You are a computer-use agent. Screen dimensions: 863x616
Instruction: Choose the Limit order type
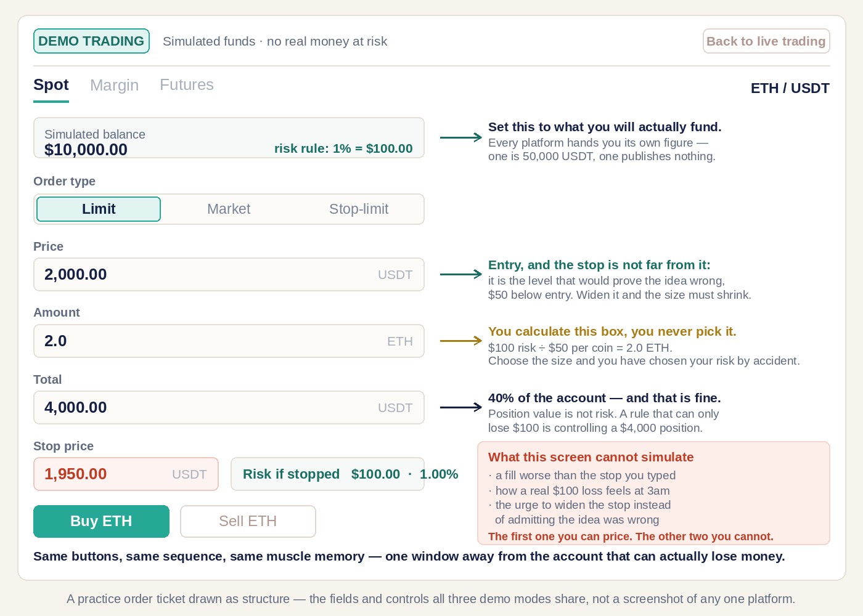[x=99, y=209]
